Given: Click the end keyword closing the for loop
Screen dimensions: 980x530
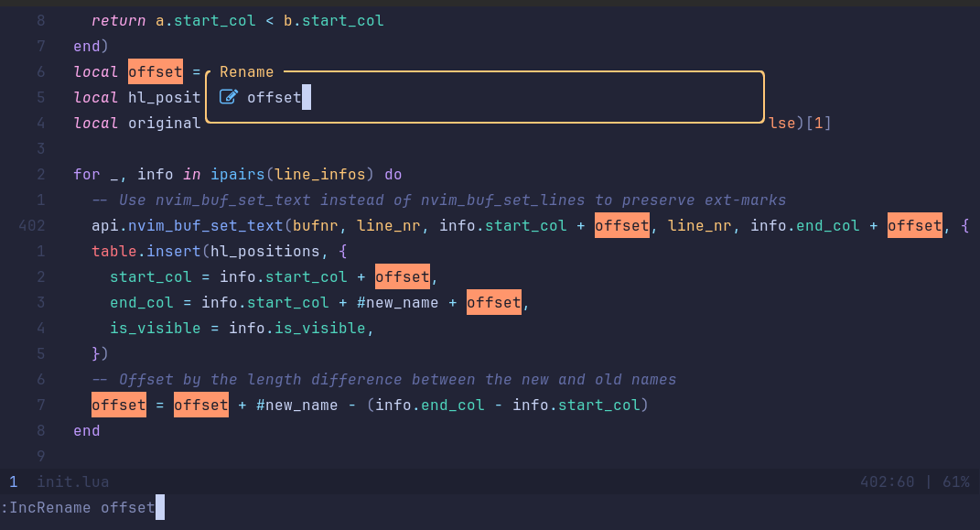Looking at the screenshot, I should (86, 430).
